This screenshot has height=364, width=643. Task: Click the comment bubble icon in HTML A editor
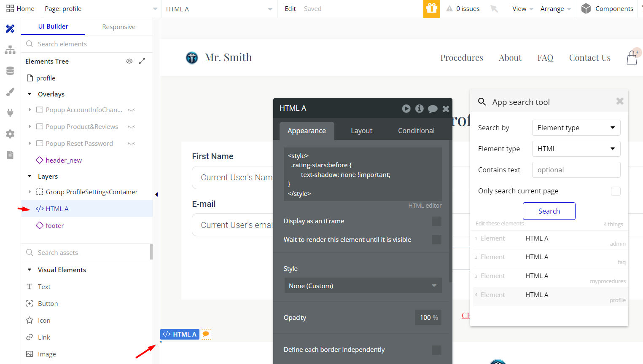tap(433, 109)
